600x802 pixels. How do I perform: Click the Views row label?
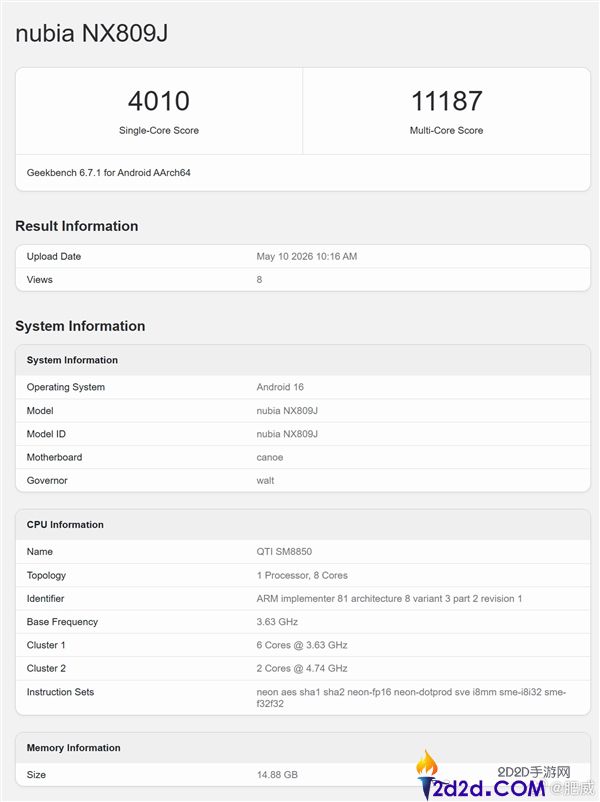coord(39,280)
